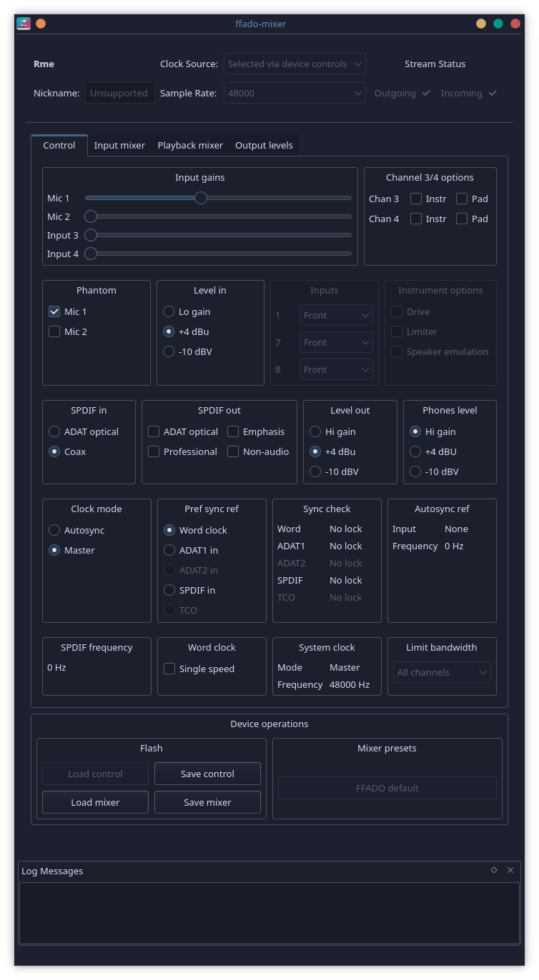Click the FFADO default mixer preset button
539x980 pixels.
click(x=387, y=788)
